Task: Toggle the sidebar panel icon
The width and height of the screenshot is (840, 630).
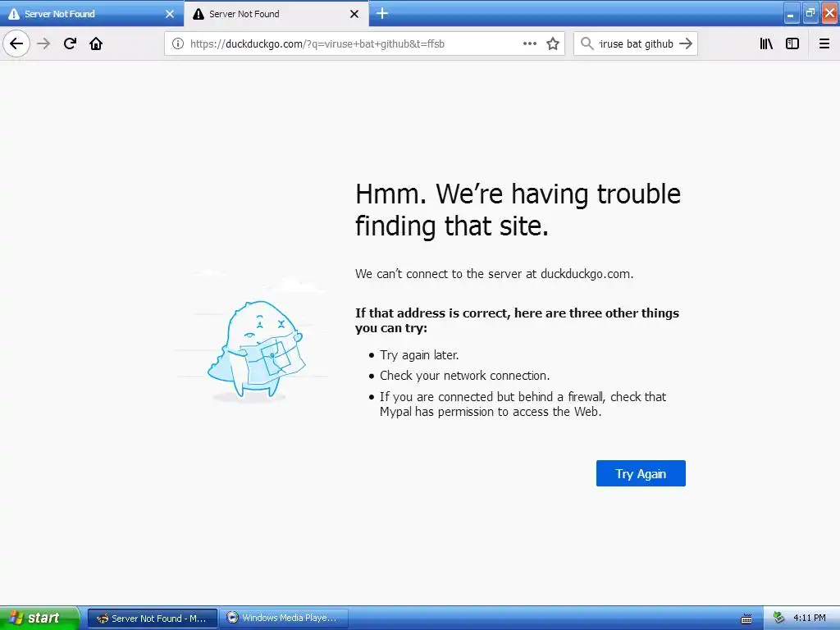Action: coord(792,43)
